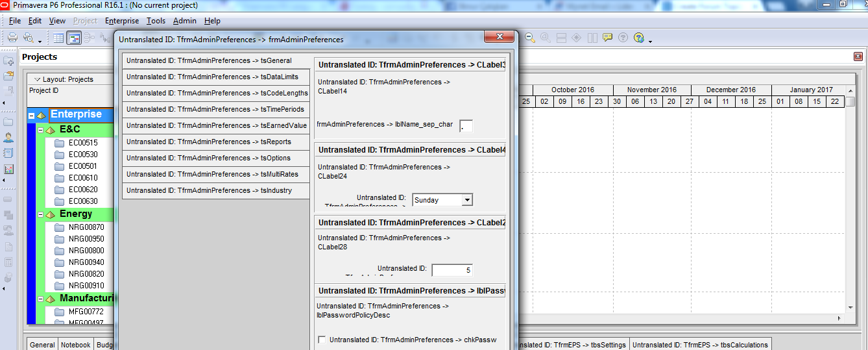Click the October 2016 timescale header
This screenshot has height=350, width=868.
click(573, 90)
